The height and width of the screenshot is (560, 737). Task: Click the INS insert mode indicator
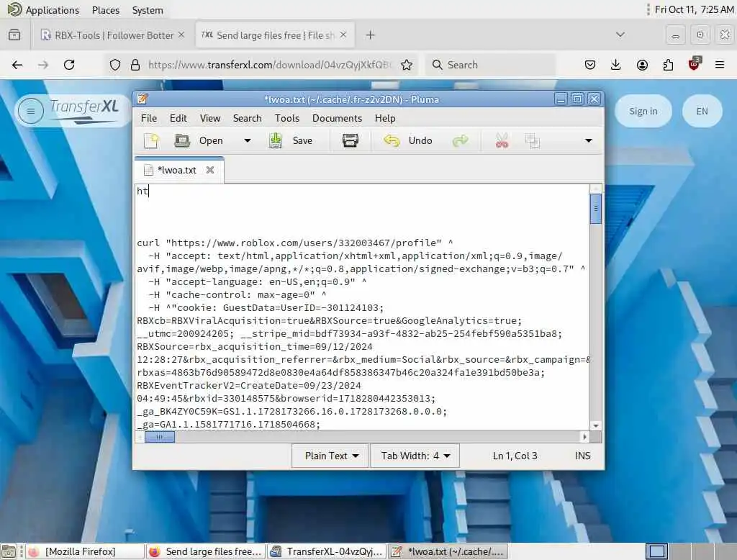click(582, 456)
